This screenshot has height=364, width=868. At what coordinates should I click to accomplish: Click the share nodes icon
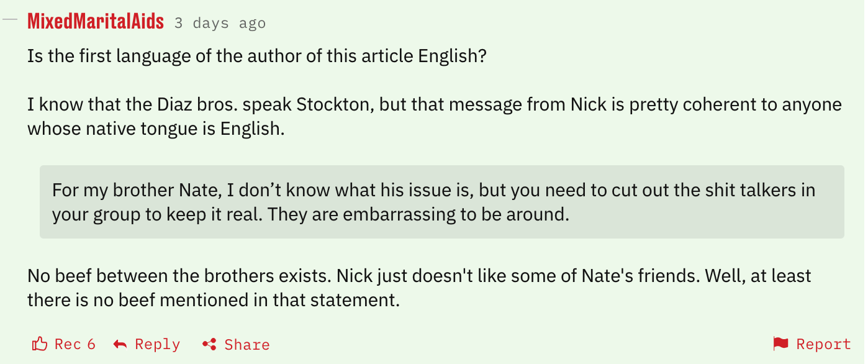(x=209, y=344)
